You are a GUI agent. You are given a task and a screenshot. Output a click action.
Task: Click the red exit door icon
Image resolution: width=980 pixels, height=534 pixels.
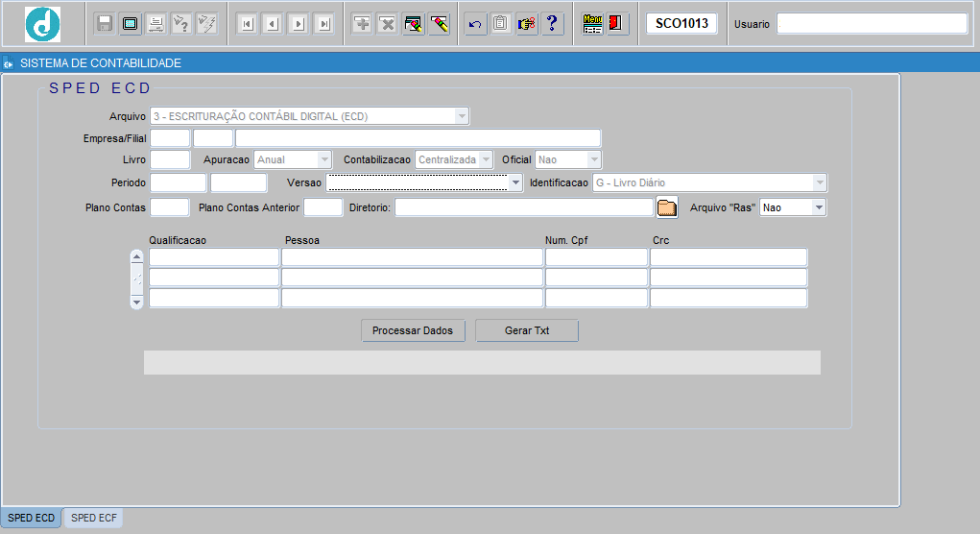[x=617, y=24]
